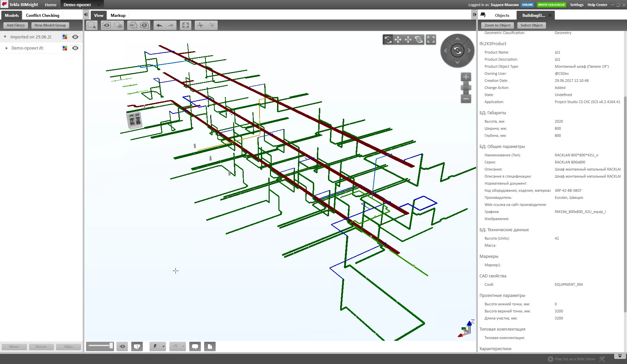The width and height of the screenshot is (627, 364).
Task: Click the fit-to-view icon in toolbar
Action: [186, 25]
